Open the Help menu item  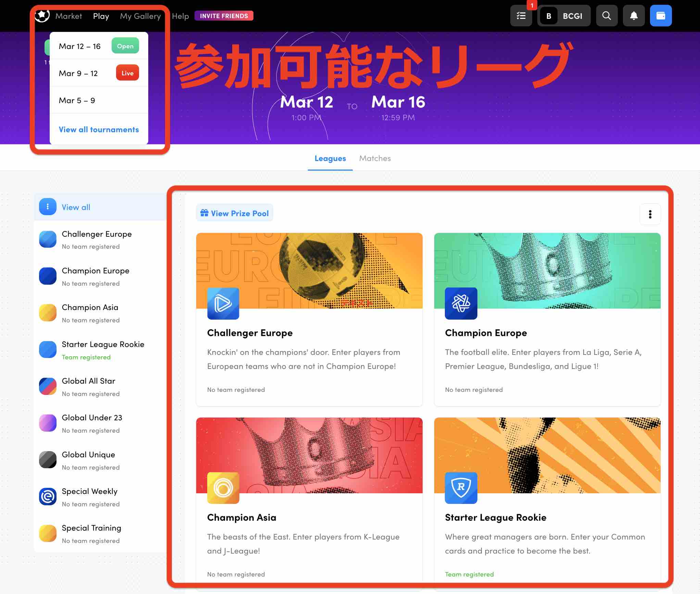180,16
